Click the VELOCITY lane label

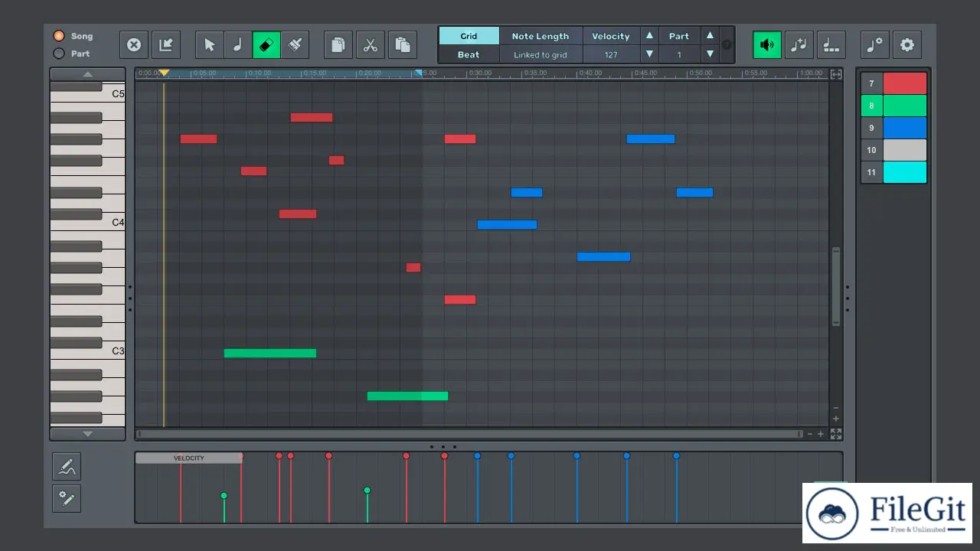pyautogui.click(x=189, y=458)
